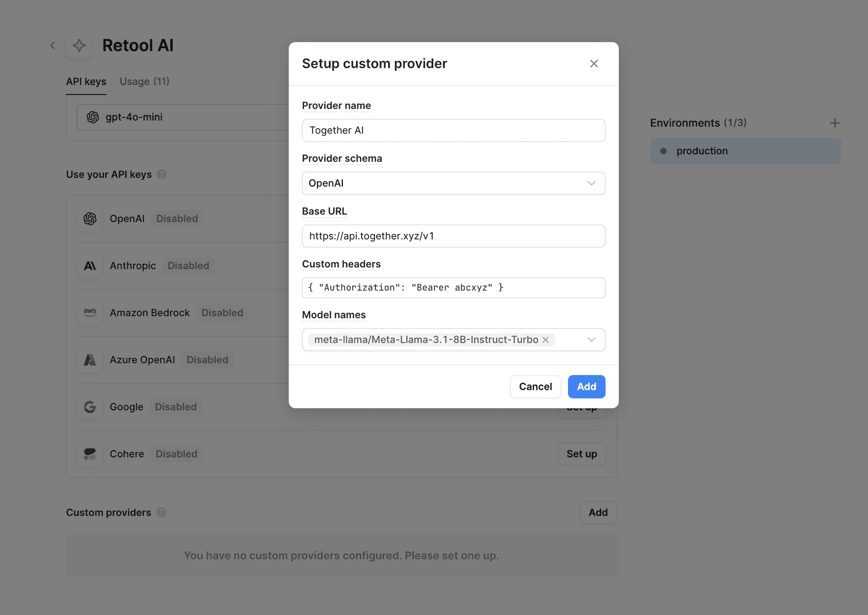Screen dimensions: 868x615
Task: Expand the Model names dropdown
Action: 591,340
